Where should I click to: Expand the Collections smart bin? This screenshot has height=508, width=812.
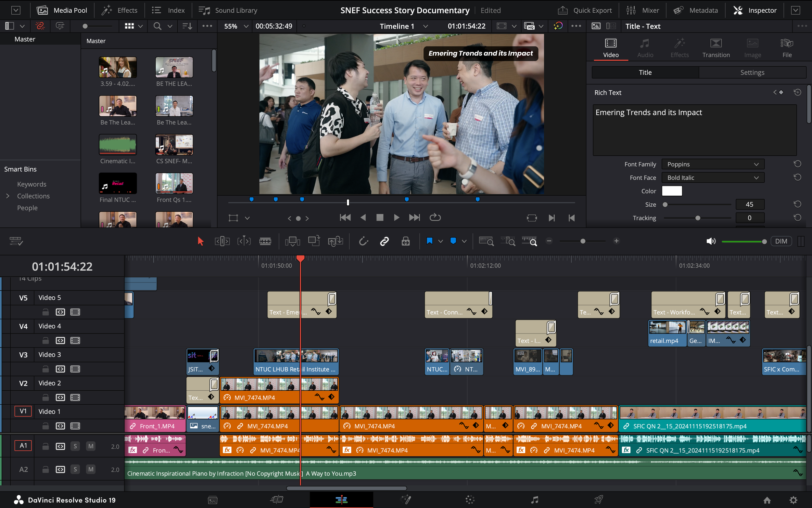[x=8, y=196]
